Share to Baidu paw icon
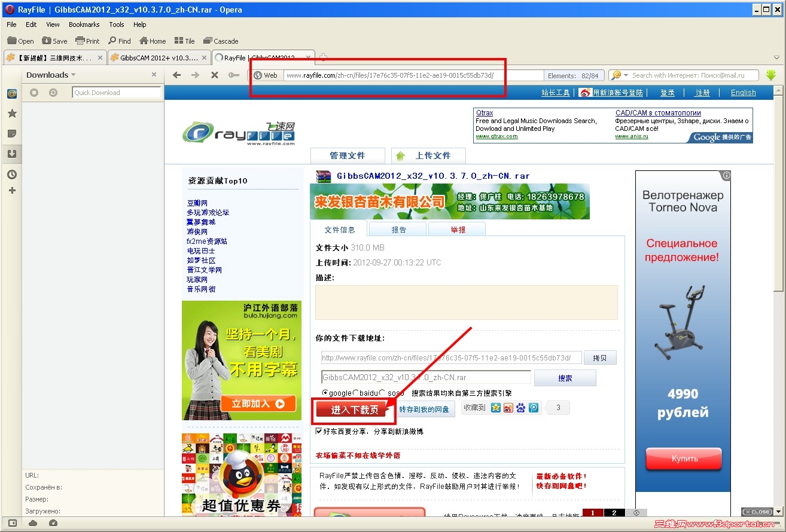The image size is (786, 532). pyautogui.click(x=520, y=408)
